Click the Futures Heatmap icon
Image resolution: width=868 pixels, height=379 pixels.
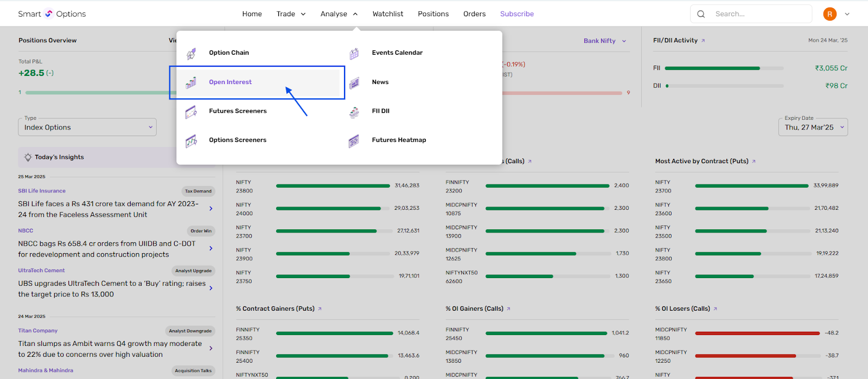coord(354,141)
